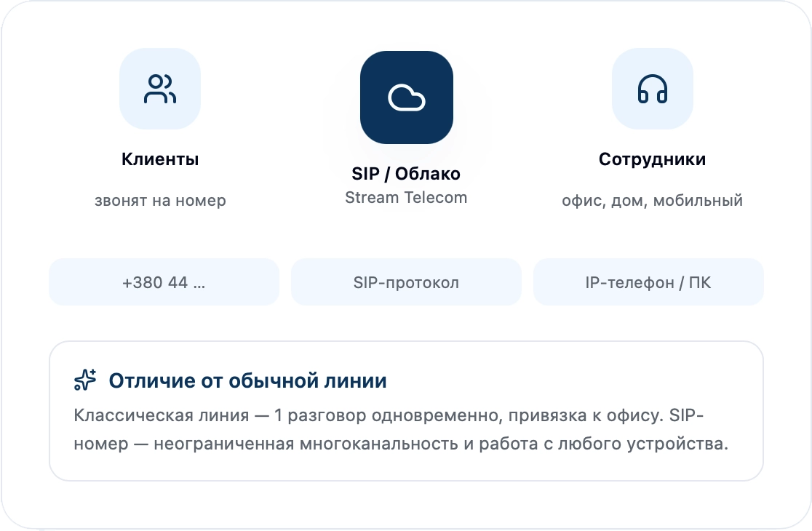
Task: Click the Сотрудники headphones icon
Action: (x=653, y=89)
